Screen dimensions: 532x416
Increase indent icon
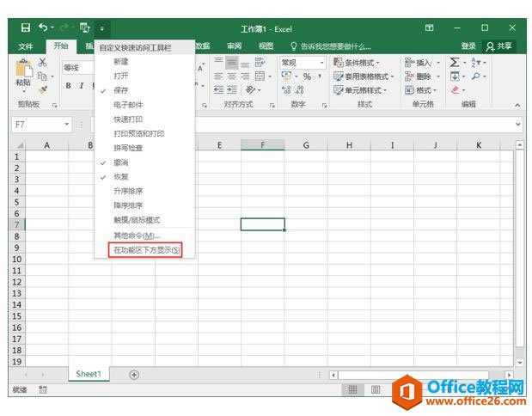click(x=232, y=90)
